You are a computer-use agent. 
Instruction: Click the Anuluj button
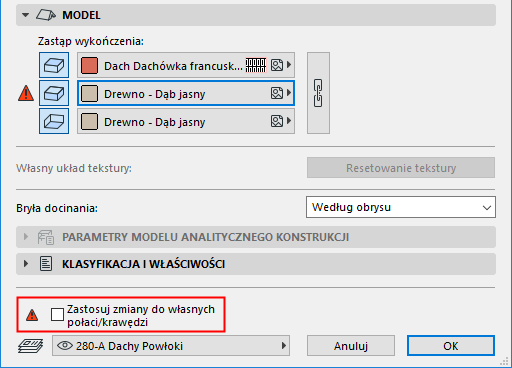(x=351, y=346)
